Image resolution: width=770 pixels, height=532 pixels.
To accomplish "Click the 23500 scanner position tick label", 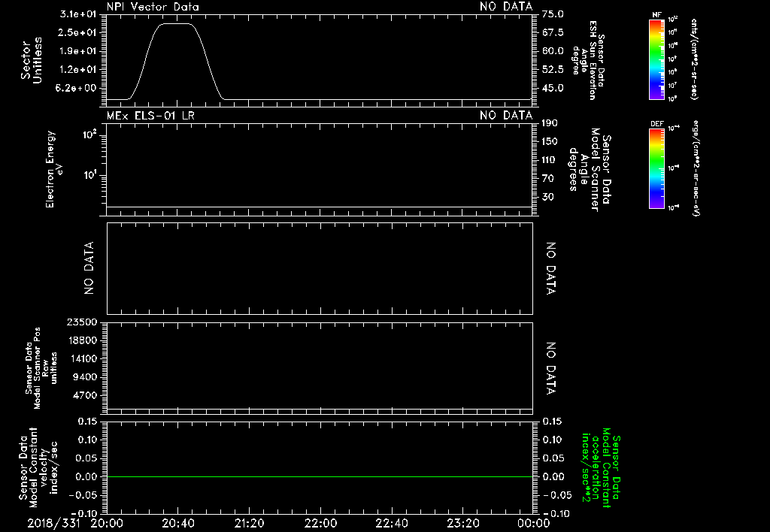I will click(x=82, y=322).
